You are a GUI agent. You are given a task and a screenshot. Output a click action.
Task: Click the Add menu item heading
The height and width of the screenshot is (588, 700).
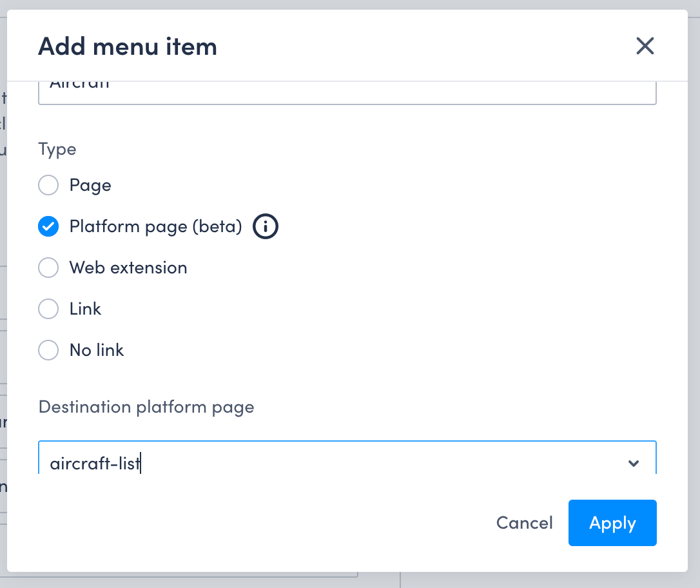(128, 46)
